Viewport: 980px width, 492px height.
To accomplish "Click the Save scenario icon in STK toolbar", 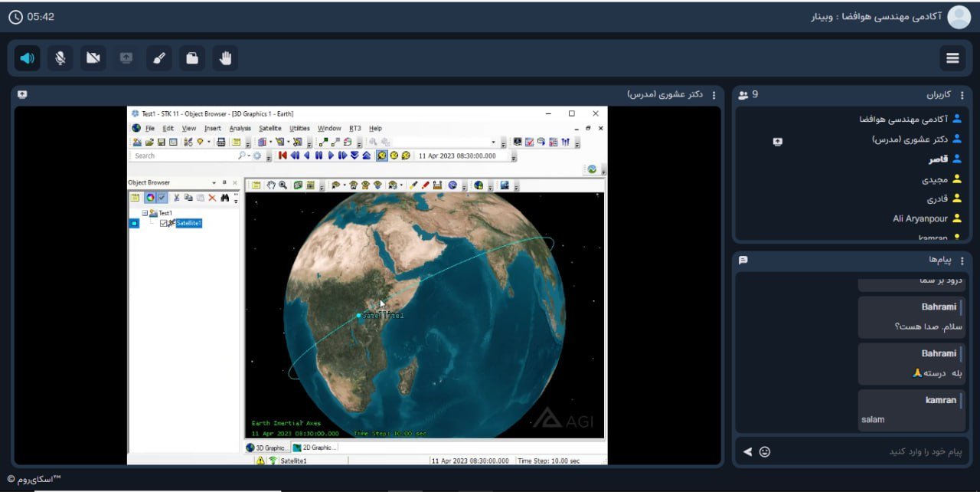I will [x=160, y=141].
